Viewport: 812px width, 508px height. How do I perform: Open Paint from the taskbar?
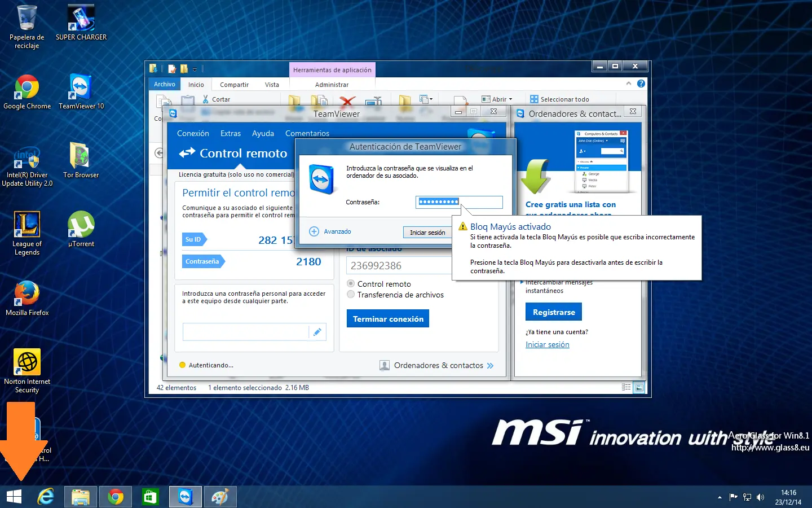pos(220,497)
